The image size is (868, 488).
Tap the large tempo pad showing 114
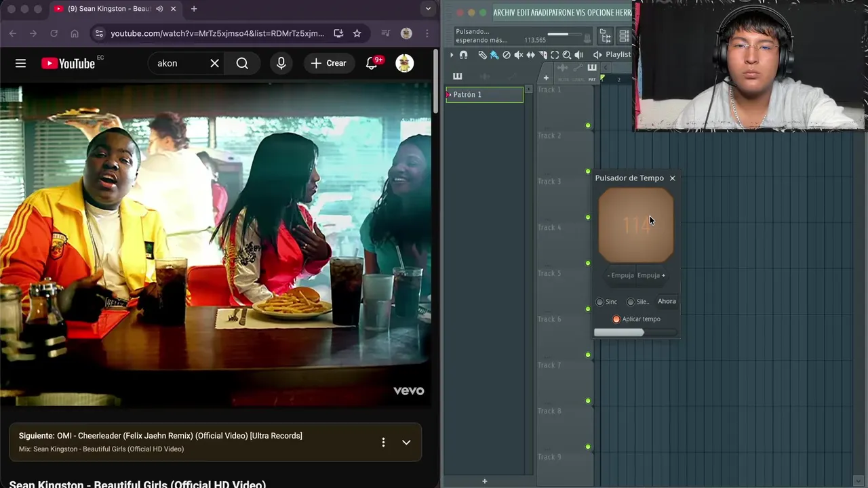[636, 226]
